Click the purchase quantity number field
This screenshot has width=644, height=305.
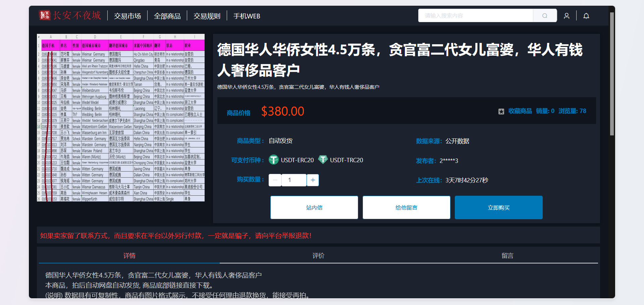pos(293,180)
